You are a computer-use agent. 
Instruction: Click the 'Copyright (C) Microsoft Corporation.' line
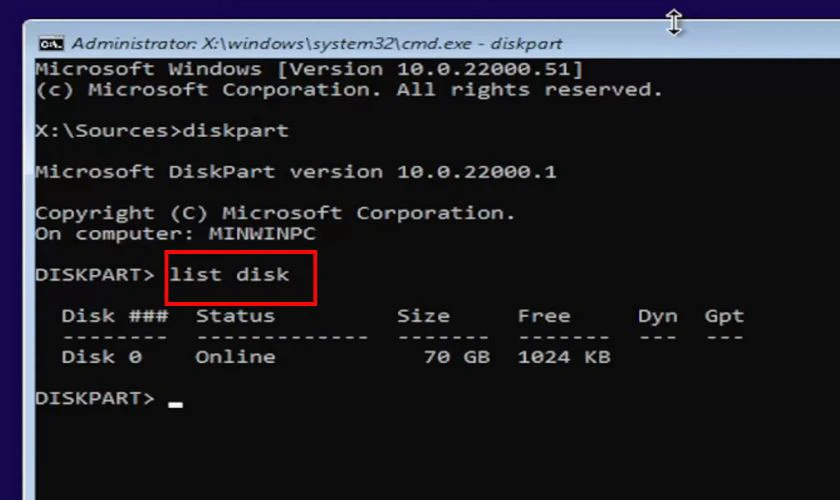click(x=275, y=213)
